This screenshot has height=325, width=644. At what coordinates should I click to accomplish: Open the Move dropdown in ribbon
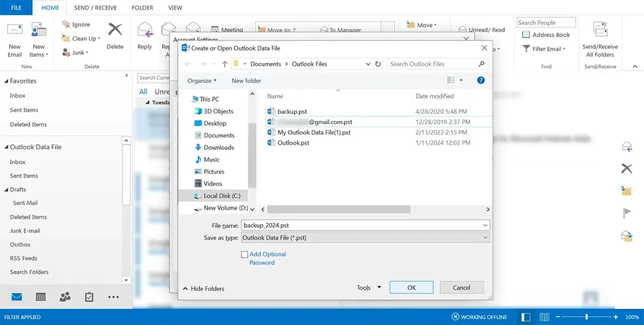[x=422, y=25]
